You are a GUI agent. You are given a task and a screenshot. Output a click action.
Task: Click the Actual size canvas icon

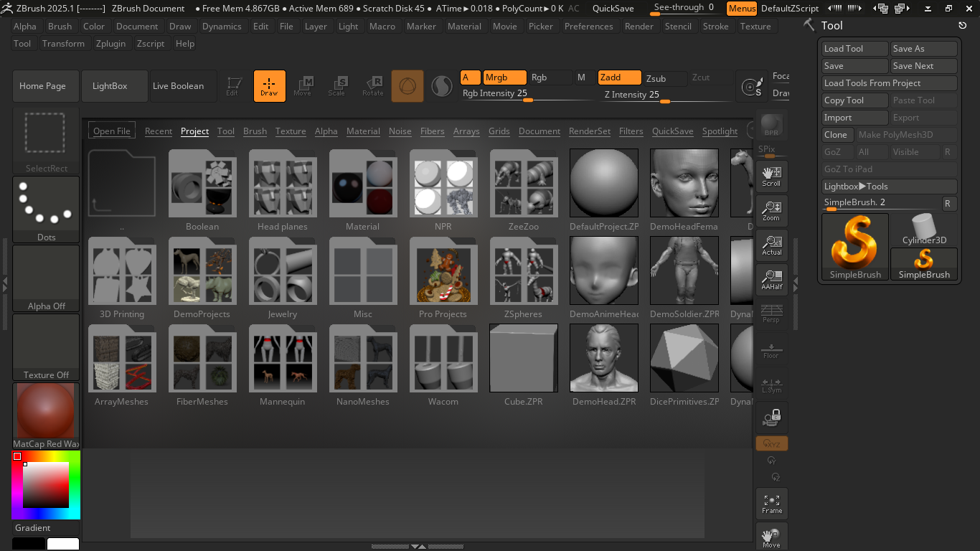point(771,245)
